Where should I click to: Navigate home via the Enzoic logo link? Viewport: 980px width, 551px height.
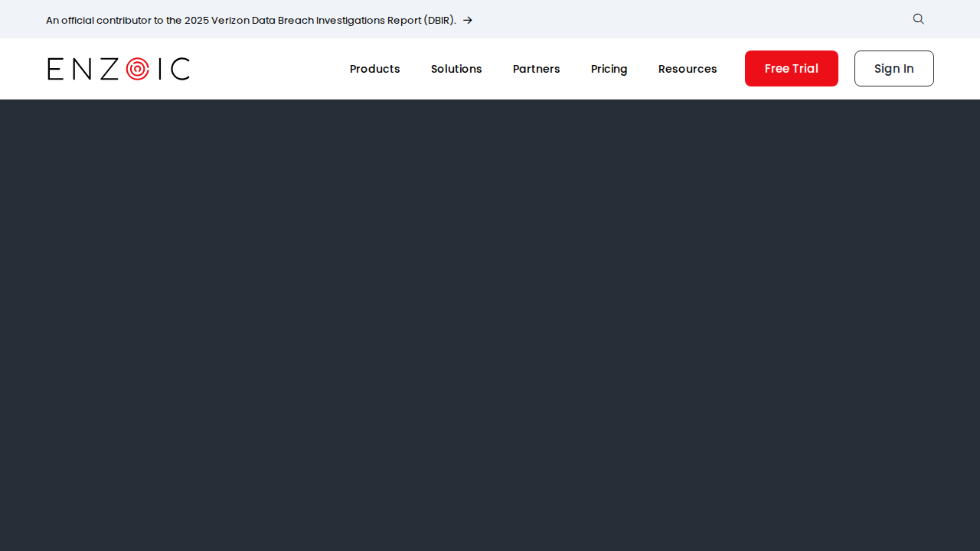118,68
